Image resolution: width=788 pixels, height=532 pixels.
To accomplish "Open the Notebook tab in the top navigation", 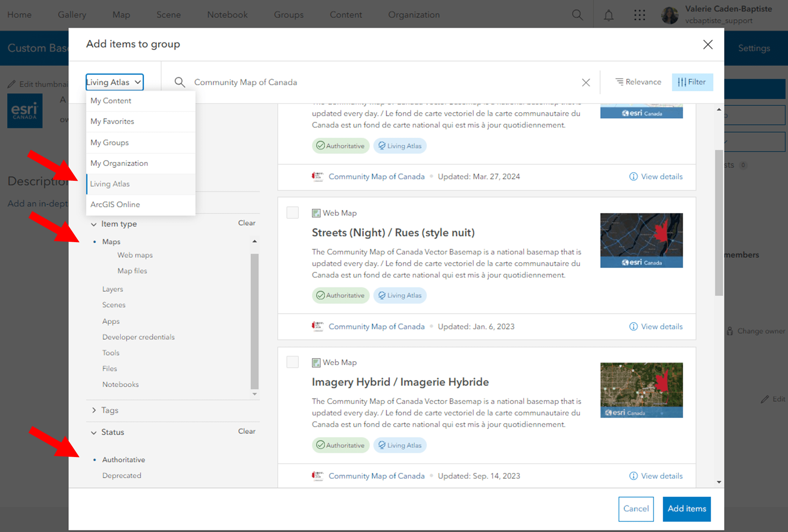I will [227, 15].
